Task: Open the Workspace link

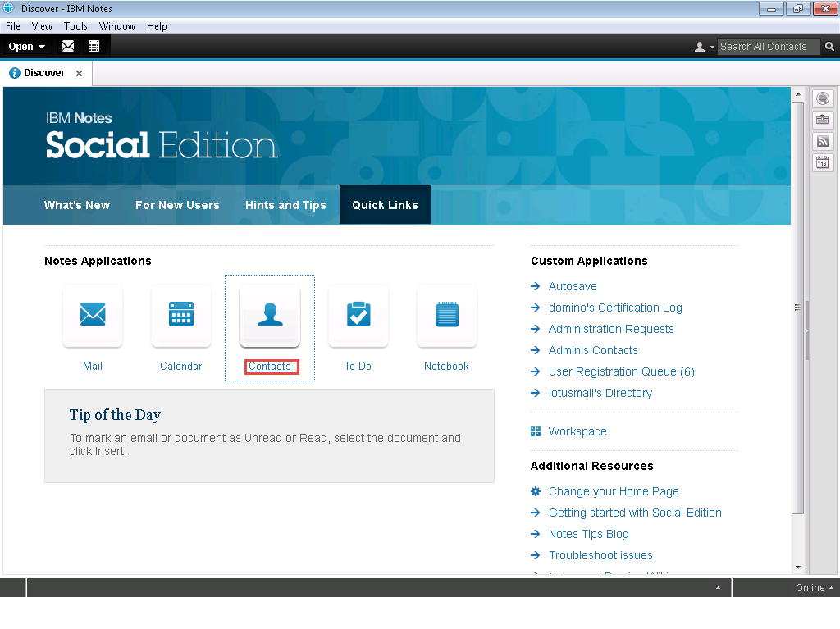Action: 577,431
